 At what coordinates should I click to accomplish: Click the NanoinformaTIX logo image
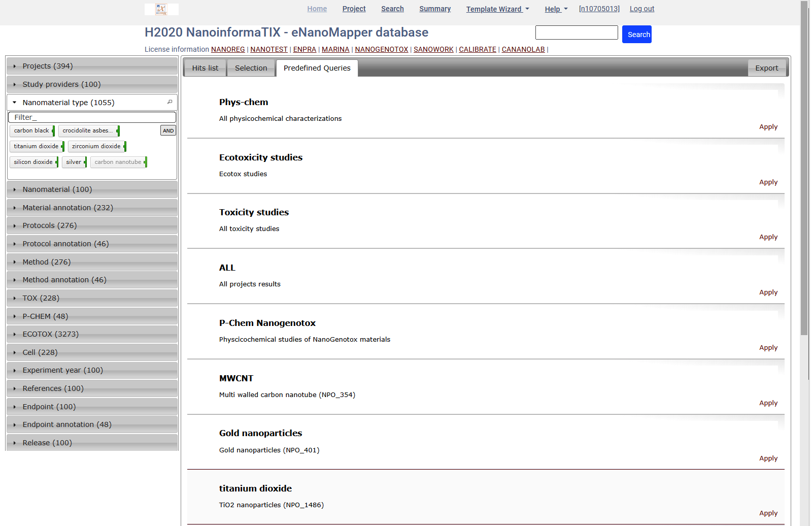pos(161,9)
